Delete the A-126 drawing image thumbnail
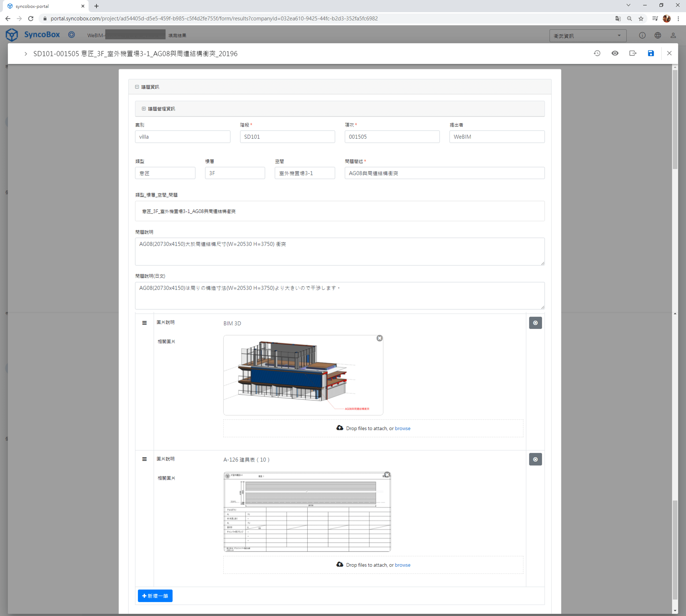 click(x=387, y=475)
